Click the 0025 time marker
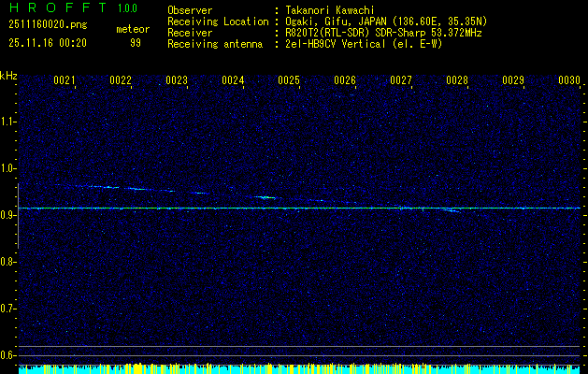Viewport: 588px width, 374px height. pos(289,81)
